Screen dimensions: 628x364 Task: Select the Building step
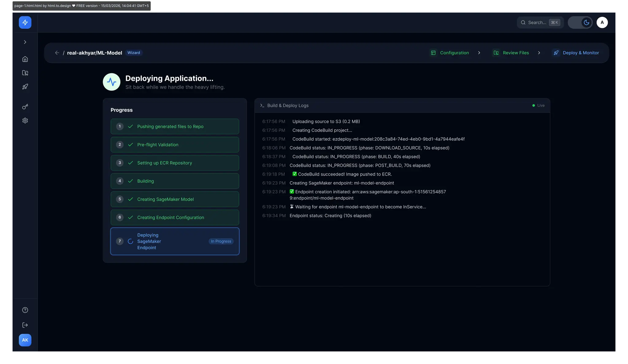click(175, 181)
